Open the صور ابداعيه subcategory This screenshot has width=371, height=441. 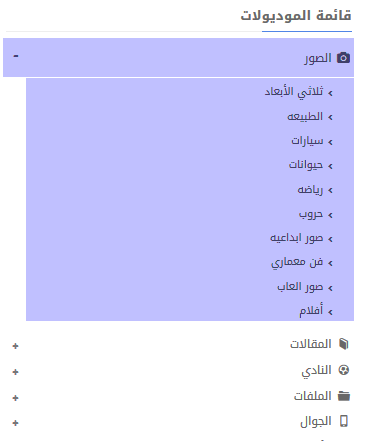pos(297,238)
